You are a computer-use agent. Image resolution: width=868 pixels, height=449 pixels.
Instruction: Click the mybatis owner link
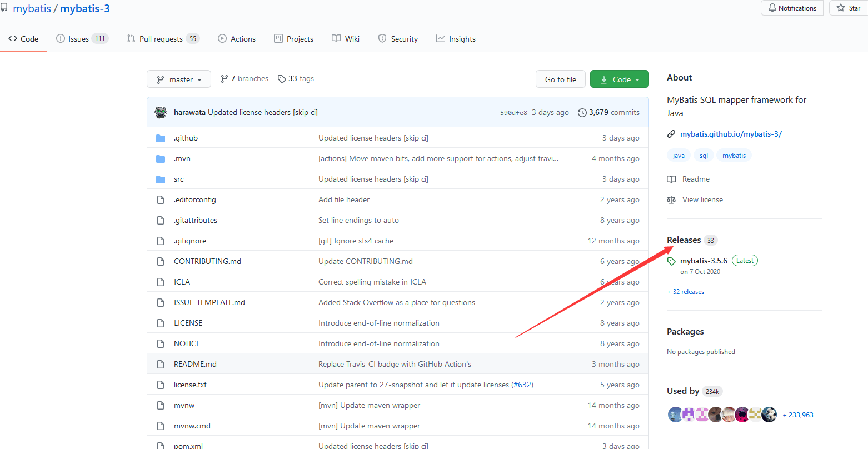(32, 9)
